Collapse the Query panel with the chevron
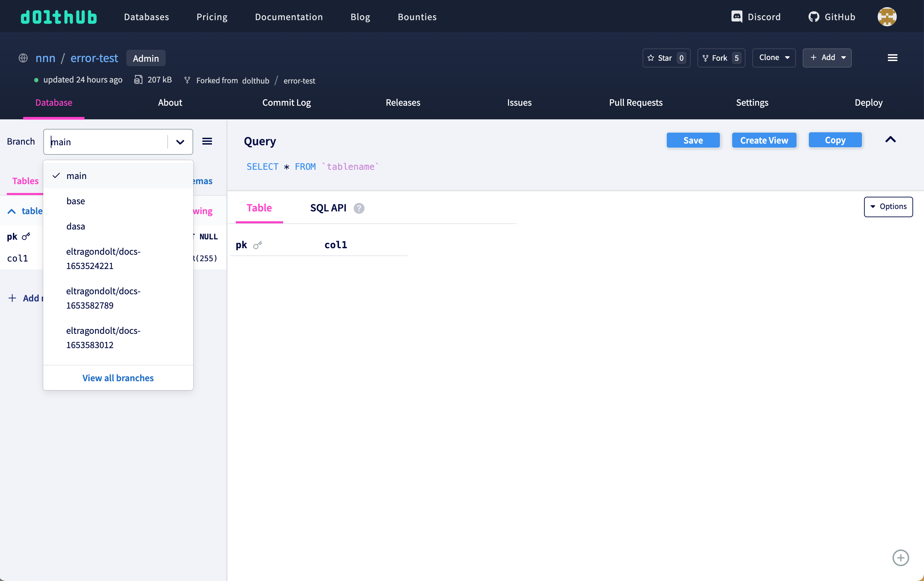Screen dimensions: 924x581 [x=891, y=140]
